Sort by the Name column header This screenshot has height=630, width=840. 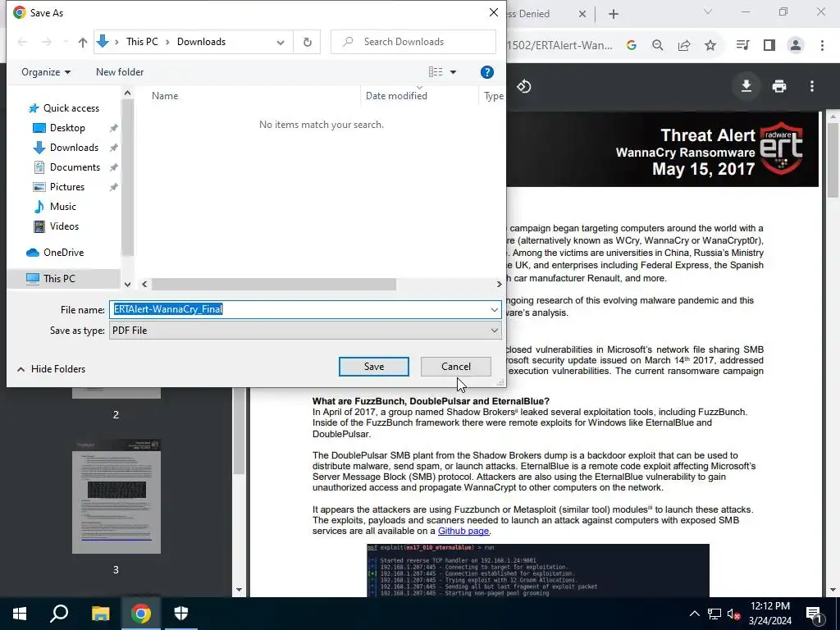[x=164, y=96]
